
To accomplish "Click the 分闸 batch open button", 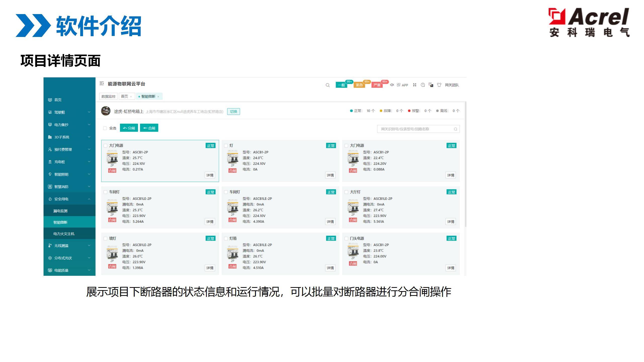I will click(129, 128).
